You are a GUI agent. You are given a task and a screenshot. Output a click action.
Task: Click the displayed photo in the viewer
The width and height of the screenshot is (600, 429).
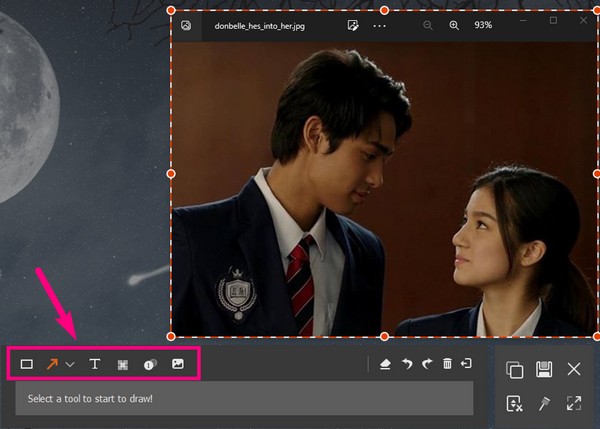[384, 189]
